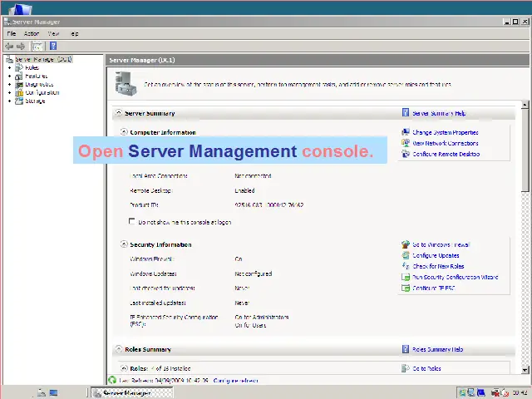Click Server Manager taskbar button
532x399 pixels.
[132, 393]
